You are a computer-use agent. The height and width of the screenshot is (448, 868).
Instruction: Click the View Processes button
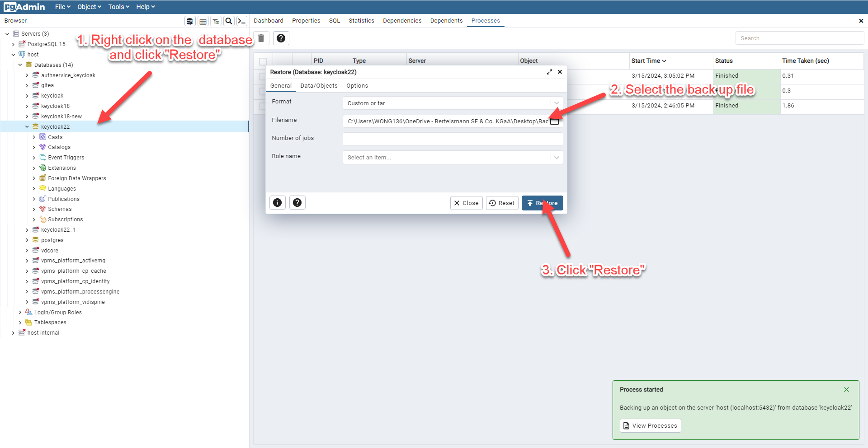(x=650, y=426)
